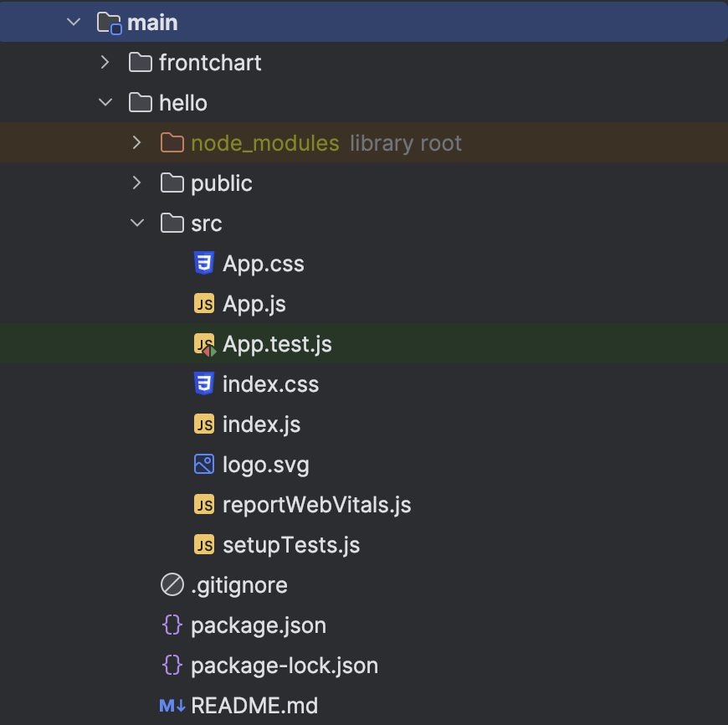This screenshot has width=728, height=725.
Task: Collapse the main module folder
Action: pyautogui.click(x=74, y=23)
